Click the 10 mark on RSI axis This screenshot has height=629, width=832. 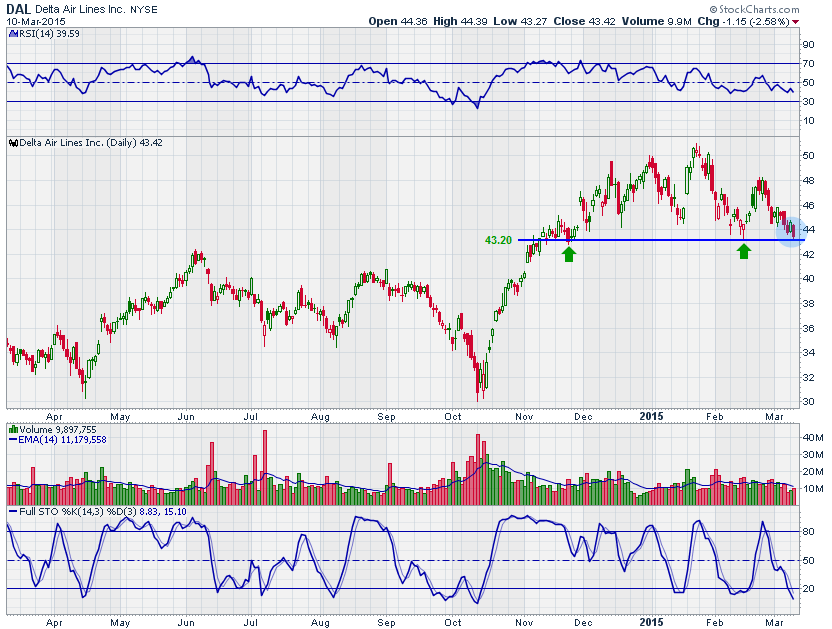pos(808,120)
